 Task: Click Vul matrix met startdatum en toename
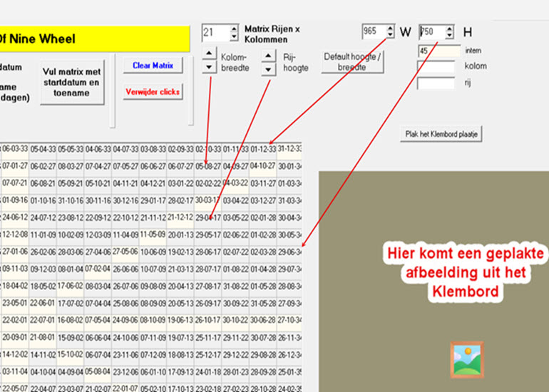71,83
